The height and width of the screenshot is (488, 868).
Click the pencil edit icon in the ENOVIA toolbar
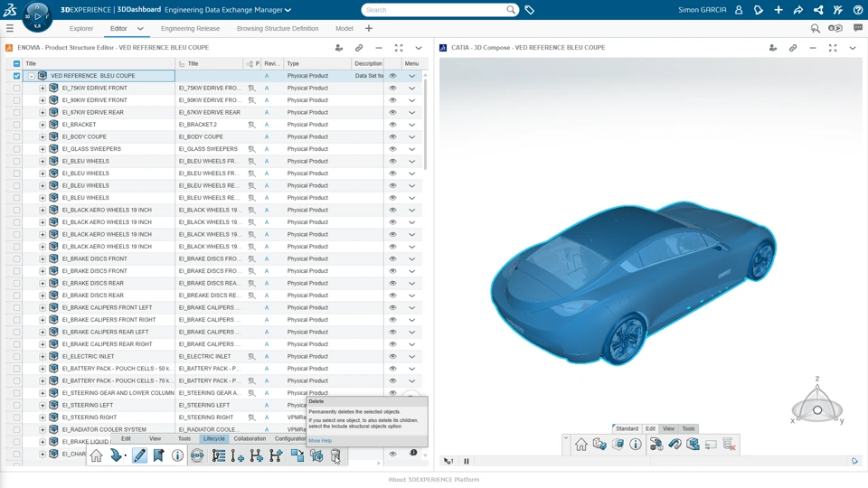coord(139,455)
